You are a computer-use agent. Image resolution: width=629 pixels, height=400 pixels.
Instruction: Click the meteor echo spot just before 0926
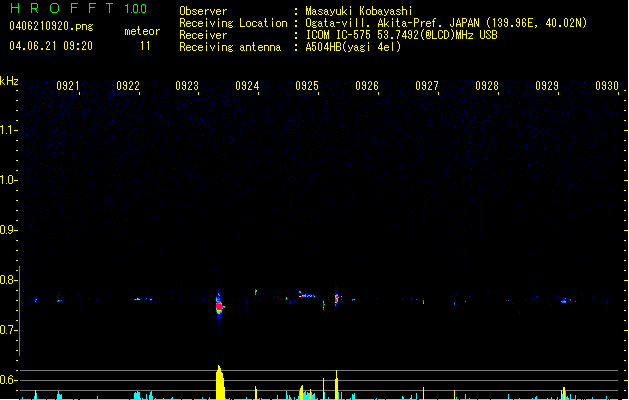click(x=337, y=299)
